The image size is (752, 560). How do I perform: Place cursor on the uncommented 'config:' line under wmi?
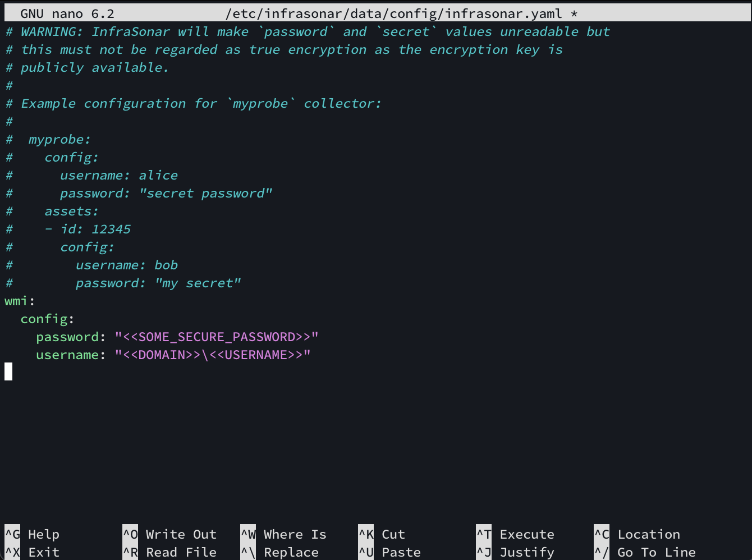[47, 319]
